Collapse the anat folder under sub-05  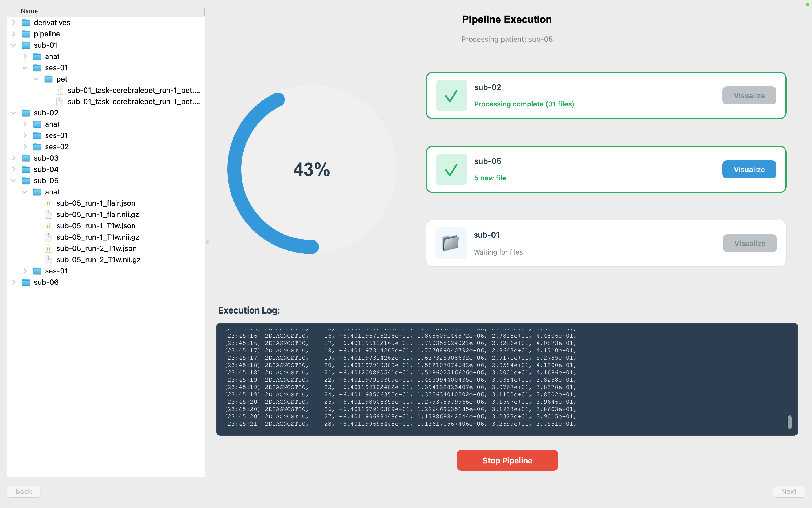coord(25,192)
